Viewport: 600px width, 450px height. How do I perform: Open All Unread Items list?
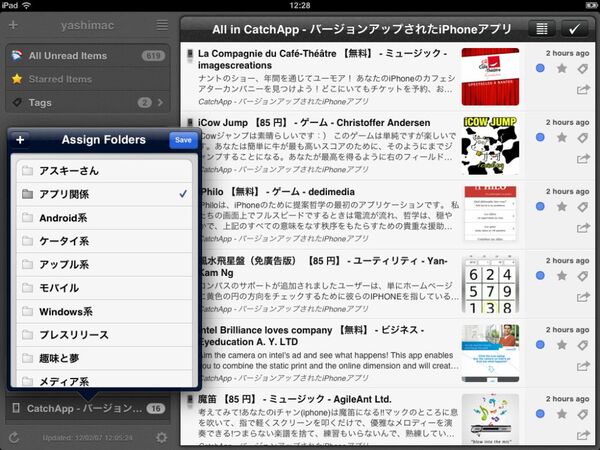[88, 56]
